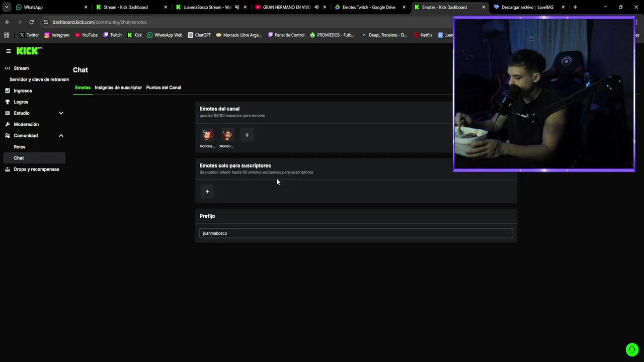Open the Twitch bookmark

coord(112,35)
